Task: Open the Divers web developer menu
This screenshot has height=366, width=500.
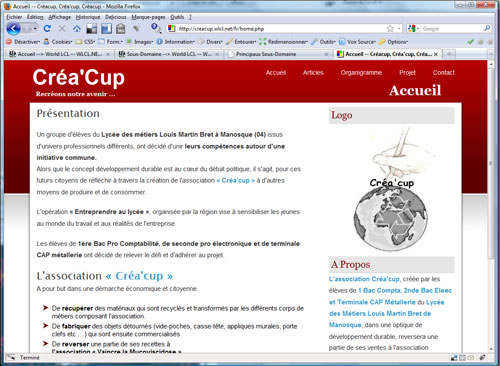Action: (210, 42)
